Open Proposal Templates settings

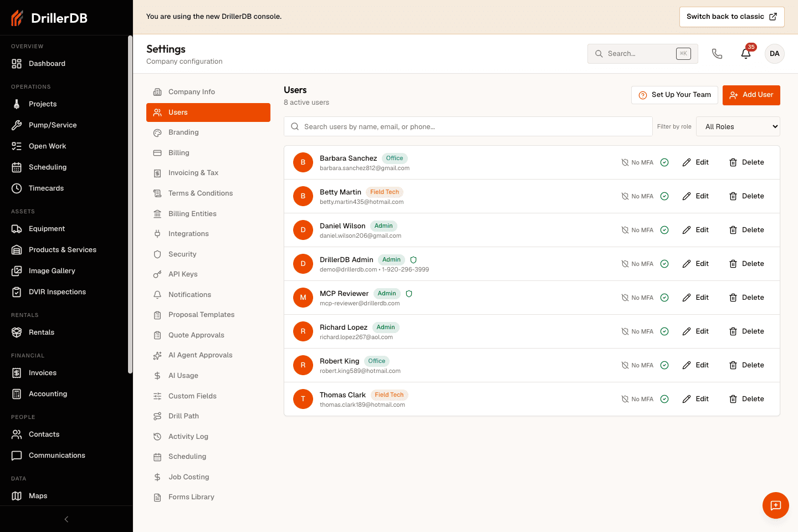208,315
